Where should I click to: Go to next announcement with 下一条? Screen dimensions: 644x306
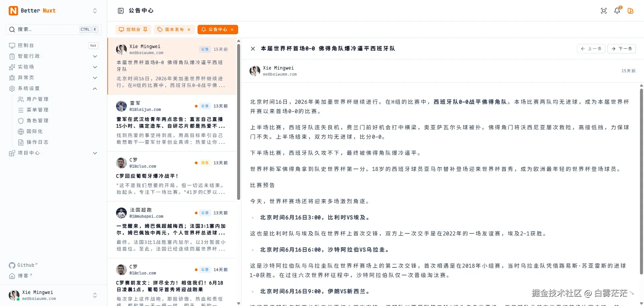pyautogui.click(x=622, y=49)
